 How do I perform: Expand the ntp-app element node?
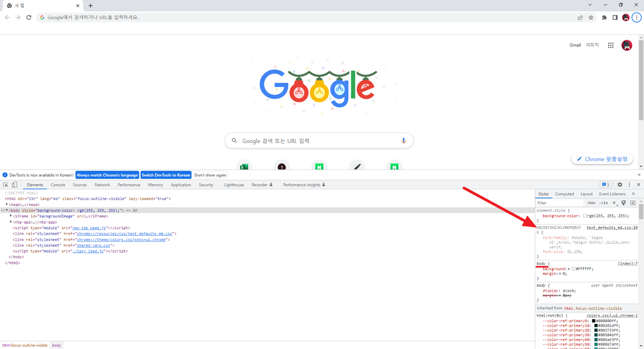point(11,222)
